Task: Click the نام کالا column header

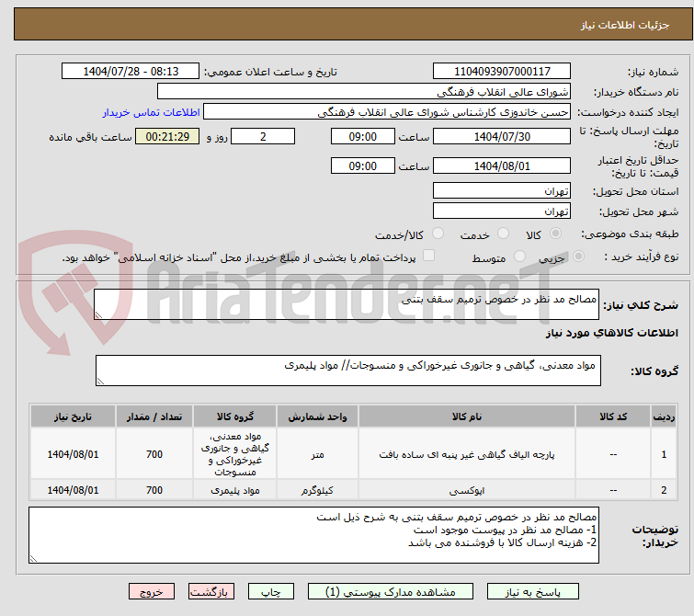Action: point(467,416)
